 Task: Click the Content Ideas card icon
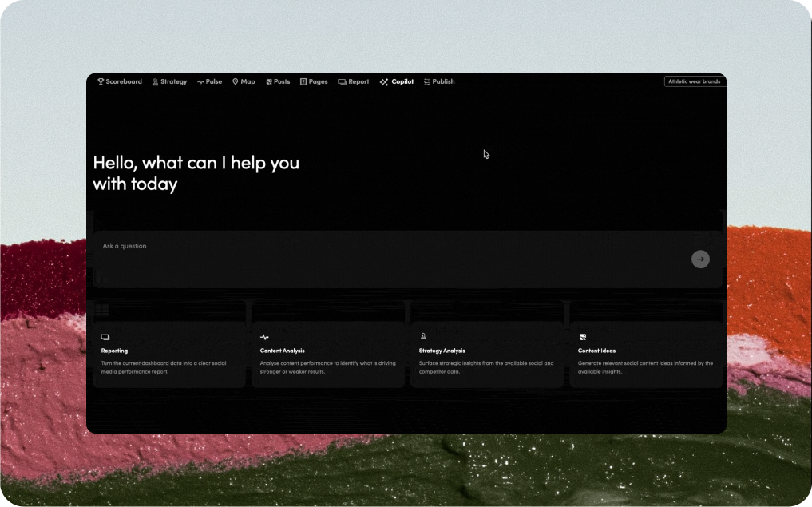pos(583,337)
